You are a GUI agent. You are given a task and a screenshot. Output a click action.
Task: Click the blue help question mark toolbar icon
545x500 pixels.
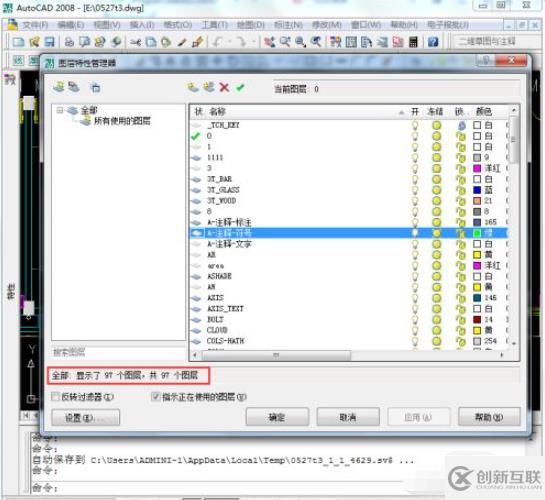(x=433, y=42)
